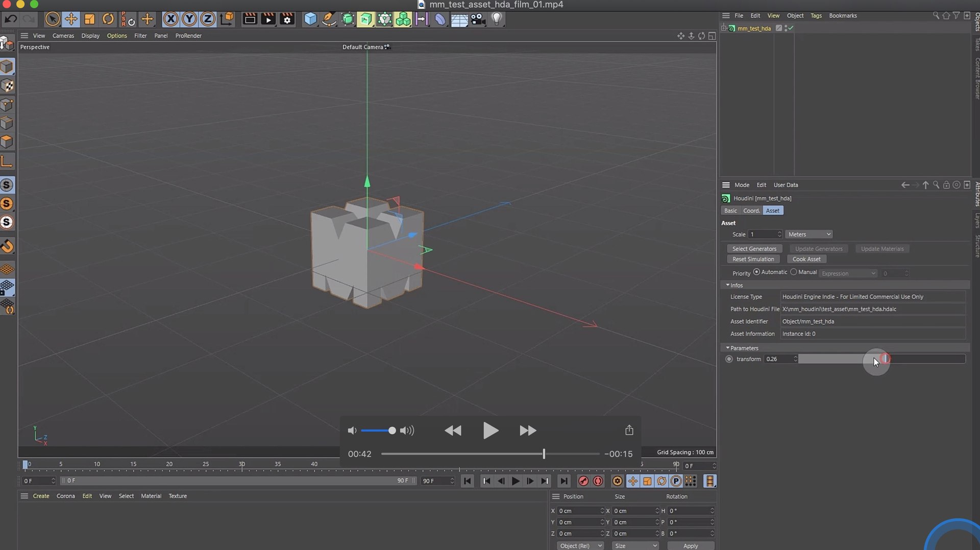Add a Light object
This screenshot has height=550, width=980.
[x=497, y=19]
